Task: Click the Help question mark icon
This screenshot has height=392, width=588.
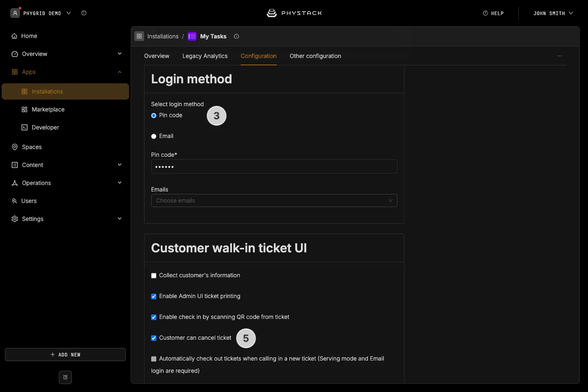Action: (486, 13)
